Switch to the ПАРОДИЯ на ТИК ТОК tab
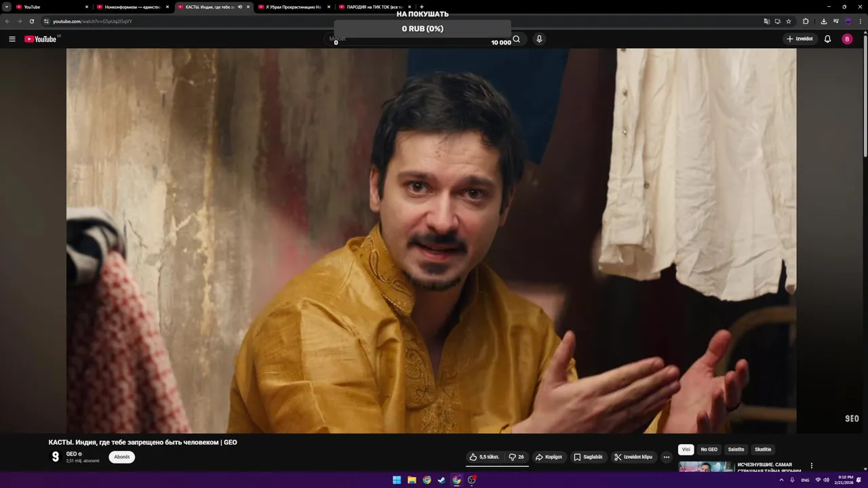Image resolution: width=868 pixels, height=488 pixels. 374,7
